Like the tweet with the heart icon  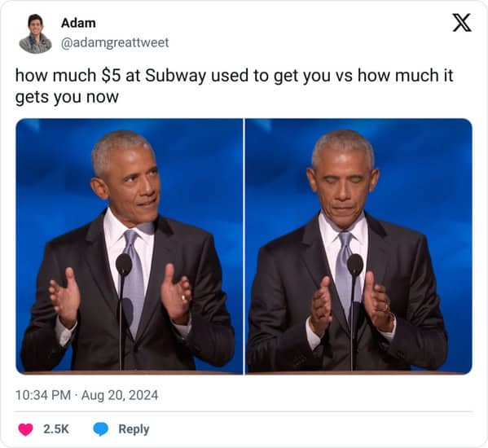pyautogui.click(x=25, y=429)
